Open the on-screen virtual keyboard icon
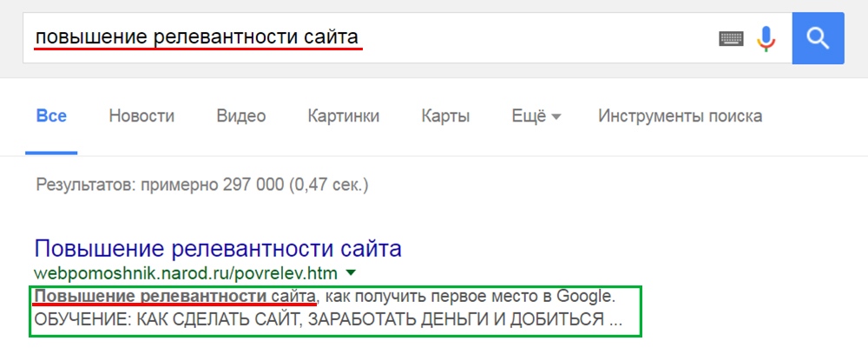Viewport: 868px width, 354px height. 732,38
